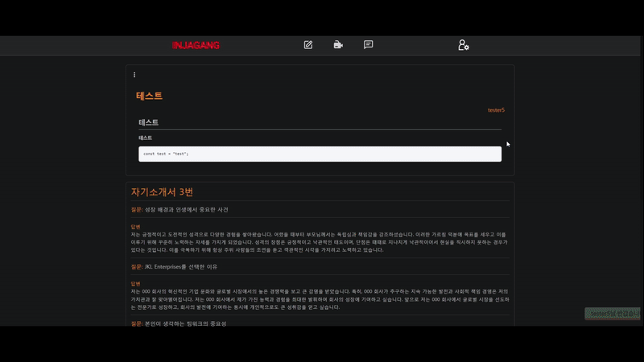Screen dimensions: 644x362
Task: Select the 자기소개서 3번 heading
Action: pyautogui.click(x=162, y=191)
